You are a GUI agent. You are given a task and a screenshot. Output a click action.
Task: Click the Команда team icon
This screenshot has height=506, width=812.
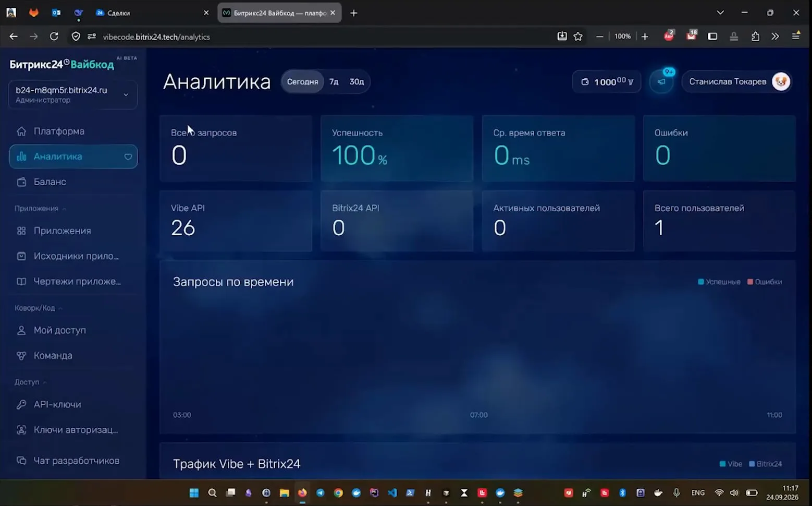[21, 355]
